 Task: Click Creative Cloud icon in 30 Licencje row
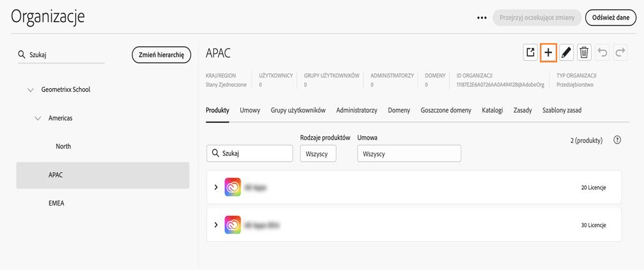(233, 225)
